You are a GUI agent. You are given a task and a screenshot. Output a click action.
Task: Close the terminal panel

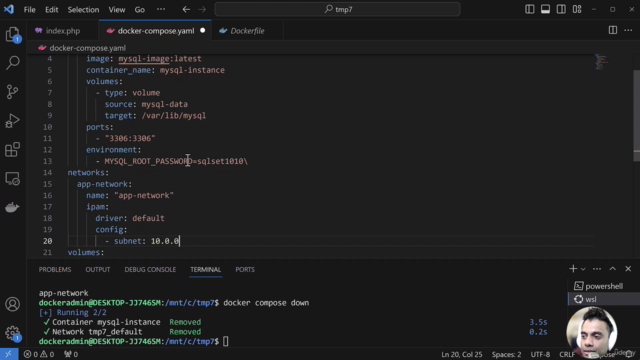click(x=628, y=269)
